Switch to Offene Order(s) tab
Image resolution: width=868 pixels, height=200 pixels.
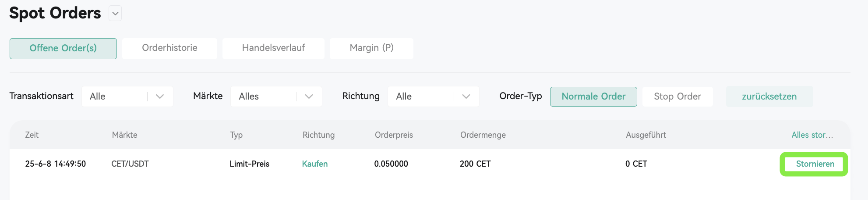coord(63,48)
